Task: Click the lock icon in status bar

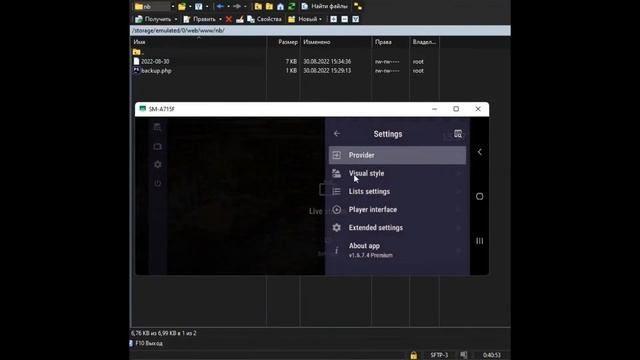Action: point(413,355)
